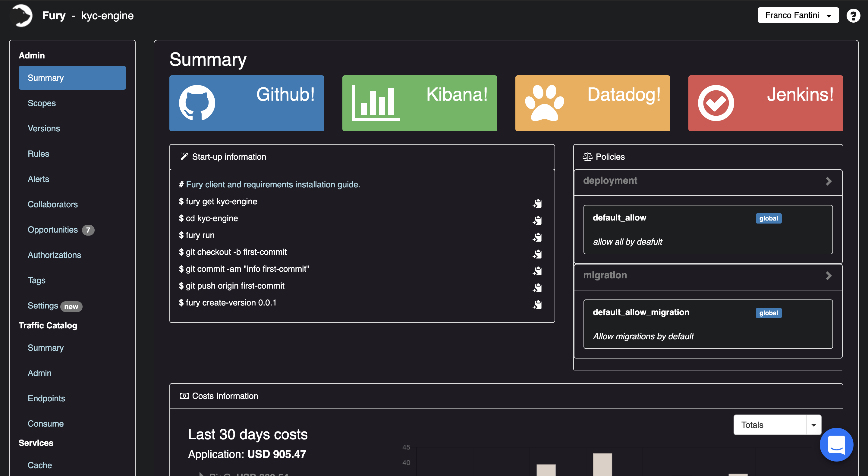Image resolution: width=868 pixels, height=476 pixels.
Task: Open the help question mark icon
Action: 853,15
